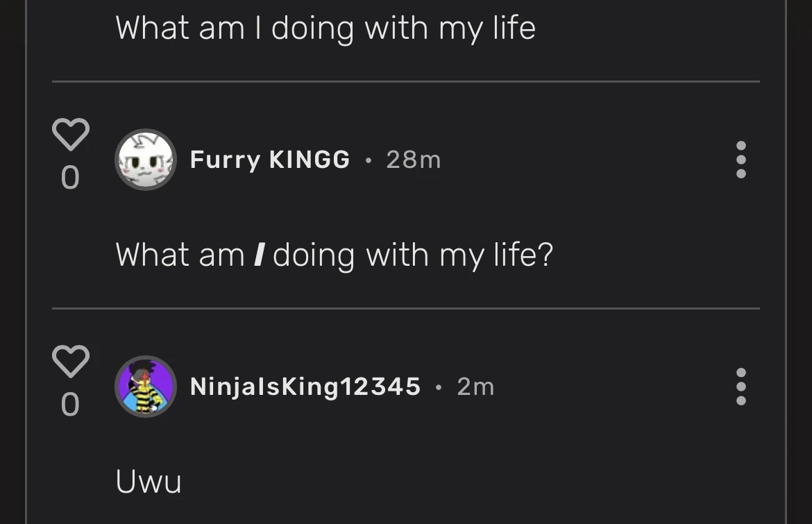Image resolution: width=812 pixels, height=524 pixels.
Task: Click Furry KINGG's "What am I doing" comment
Action: click(x=334, y=255)
